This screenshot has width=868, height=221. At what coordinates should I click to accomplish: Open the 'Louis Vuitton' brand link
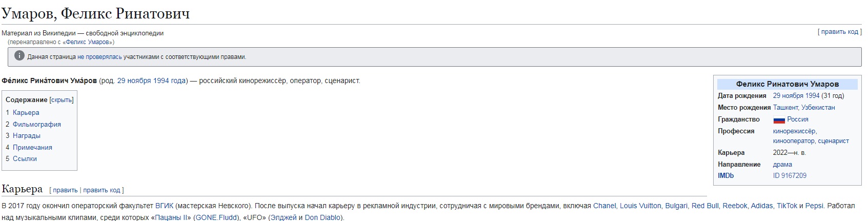[x=640, y=206]
